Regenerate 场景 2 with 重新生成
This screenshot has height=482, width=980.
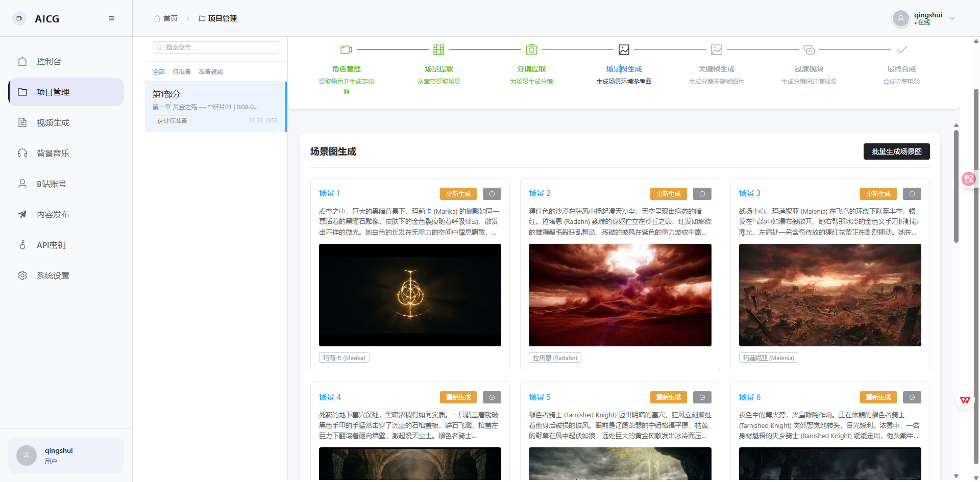pos(669,194)
